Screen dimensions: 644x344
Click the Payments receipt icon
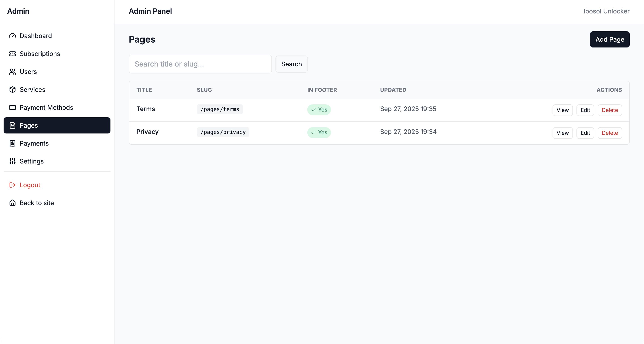tap(13, 143)
